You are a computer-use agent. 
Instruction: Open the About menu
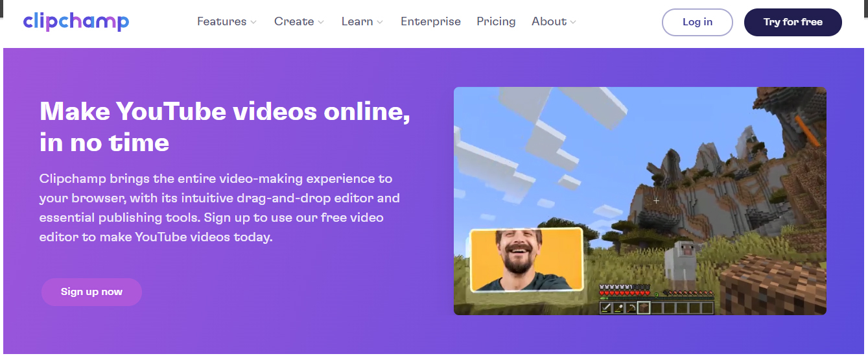tap(549, 21)
